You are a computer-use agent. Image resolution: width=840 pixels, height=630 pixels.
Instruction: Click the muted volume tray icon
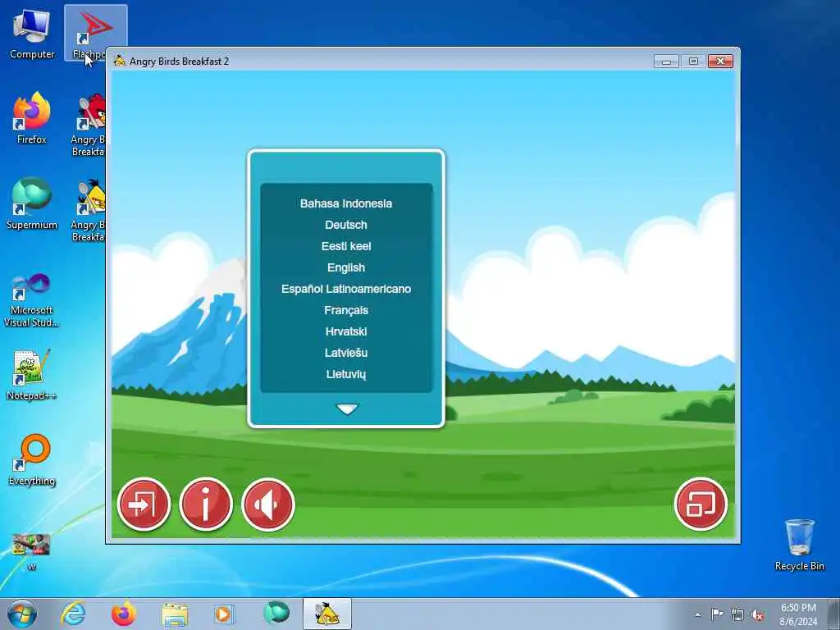757,614
